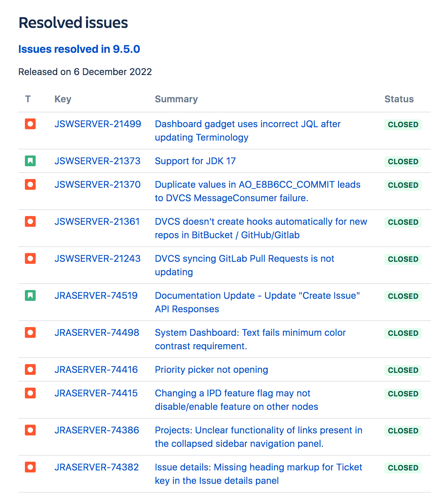Click the CLOSED status of JRASERVER-74519
The width and height of the screenshot is (448, 496).
[403, 296]
